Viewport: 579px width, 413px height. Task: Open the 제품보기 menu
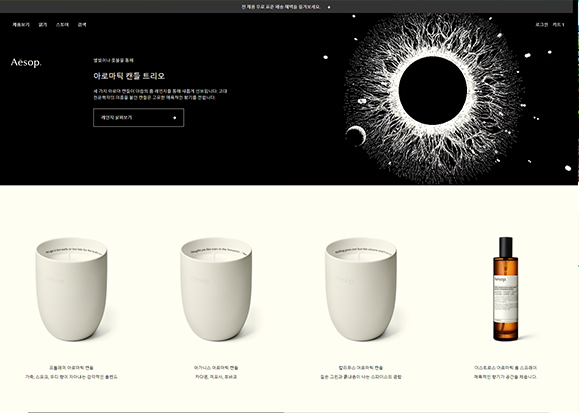[21, 25]
